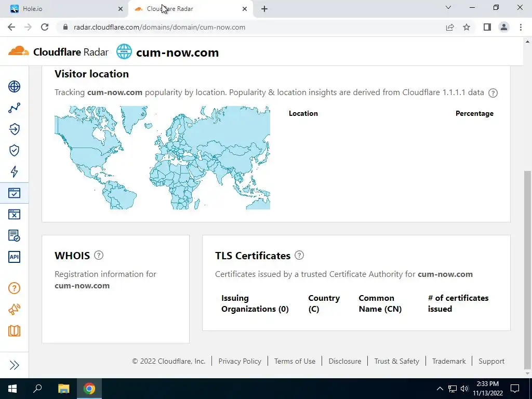Click the # of certificates issued header

(458, 303)
